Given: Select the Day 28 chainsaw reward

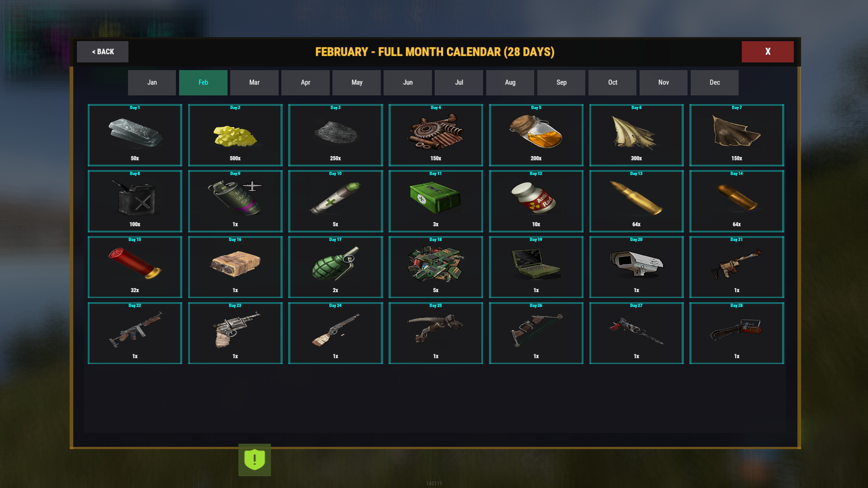Looking at the screenshot, I should [x=736, y=333].
